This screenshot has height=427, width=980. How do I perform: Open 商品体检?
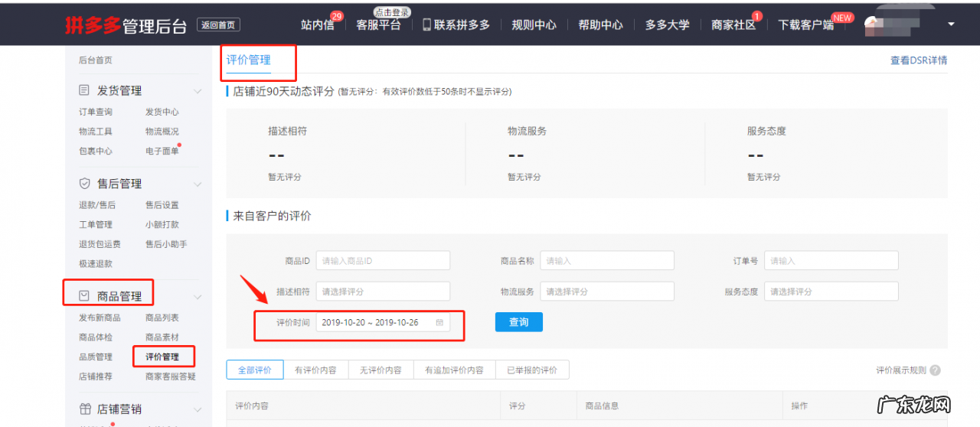(96, 337)
